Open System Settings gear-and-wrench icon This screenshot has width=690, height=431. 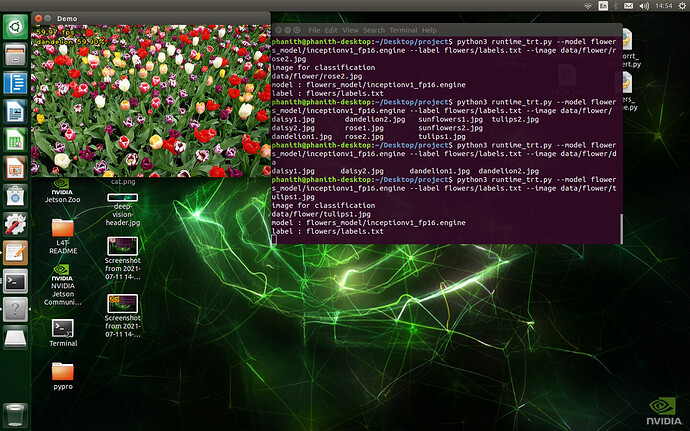tap(15, 224)
